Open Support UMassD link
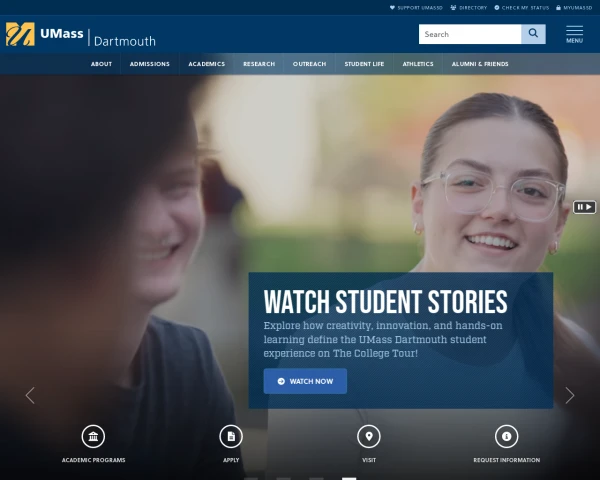The height and width of the screenshot is (480, 600). point(416,8)
